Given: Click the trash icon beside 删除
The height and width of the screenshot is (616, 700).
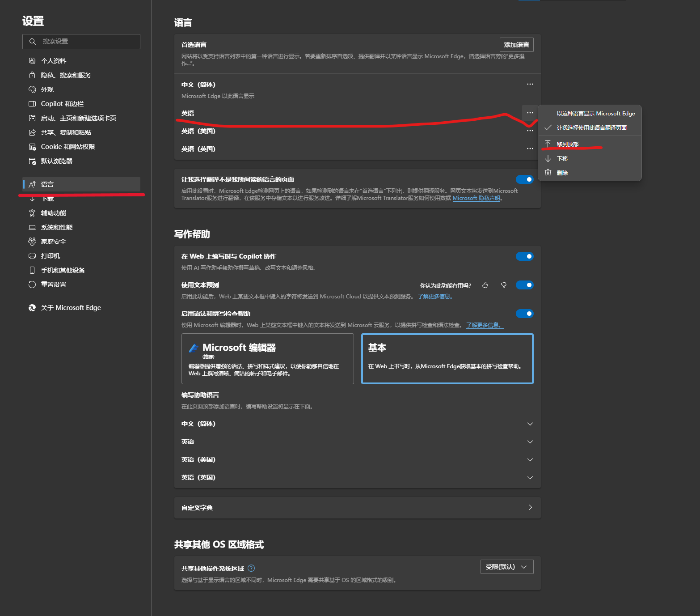Looking at the screenshot, I should coord(548,173).
